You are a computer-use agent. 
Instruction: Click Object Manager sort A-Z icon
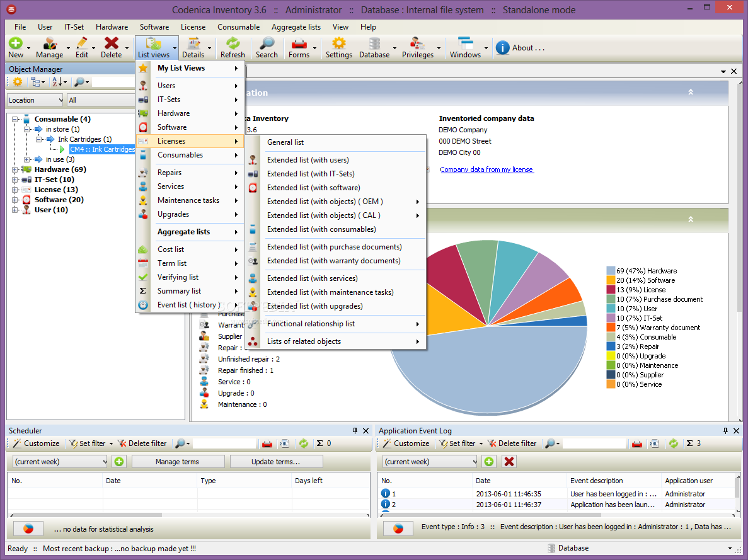56,82
